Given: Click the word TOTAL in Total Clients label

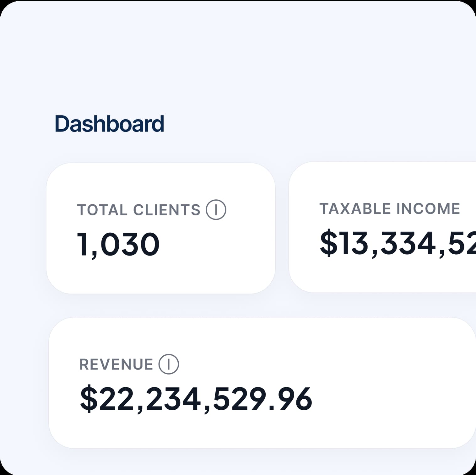Looking at the screenshot, I should click(102, 210).
